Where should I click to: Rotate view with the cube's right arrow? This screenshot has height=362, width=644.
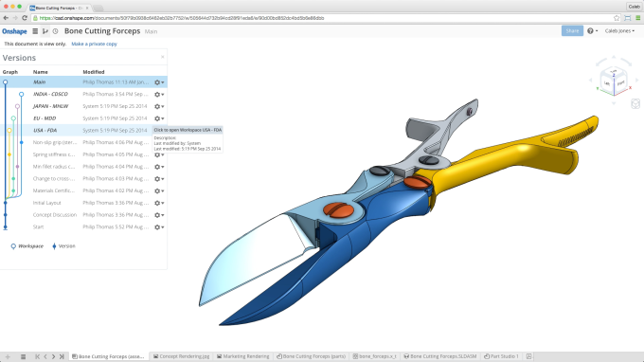click(637, 81)
